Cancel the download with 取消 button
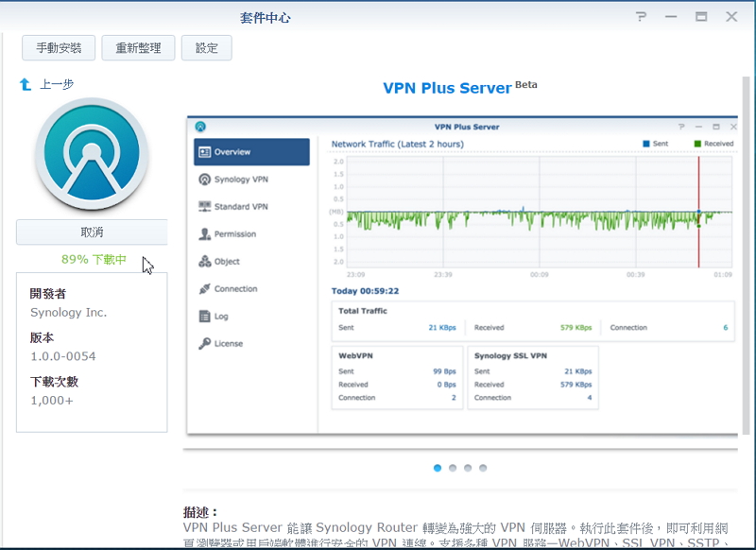756x550 pixels. (92, 232)
